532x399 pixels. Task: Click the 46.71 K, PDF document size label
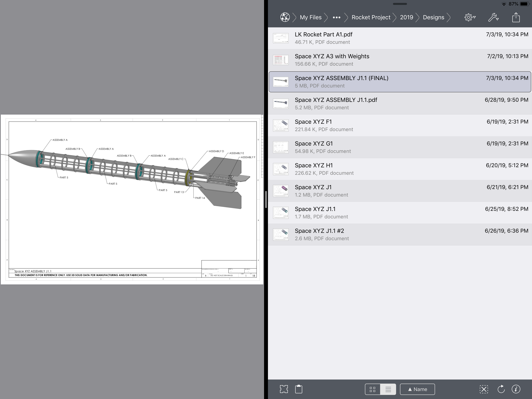pyautogui.click(x=322, y=42)
